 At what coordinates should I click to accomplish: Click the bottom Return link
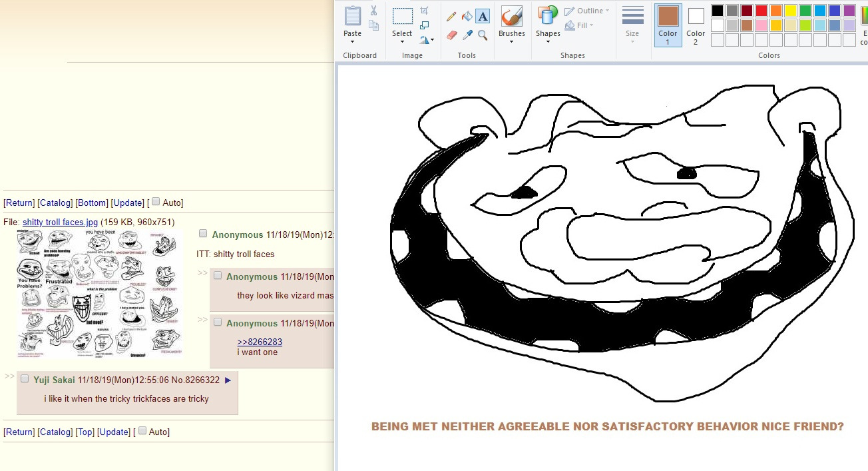click(19, 432)
